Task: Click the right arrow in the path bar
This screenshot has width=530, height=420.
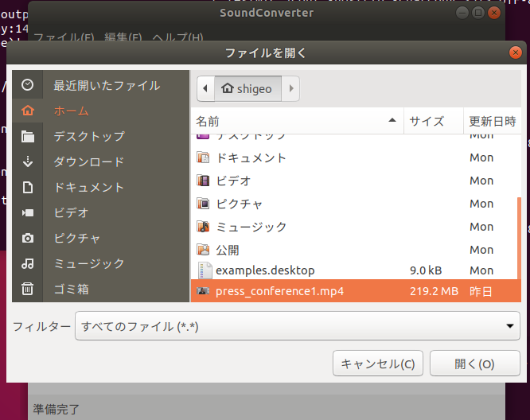Action: [290, 88]
